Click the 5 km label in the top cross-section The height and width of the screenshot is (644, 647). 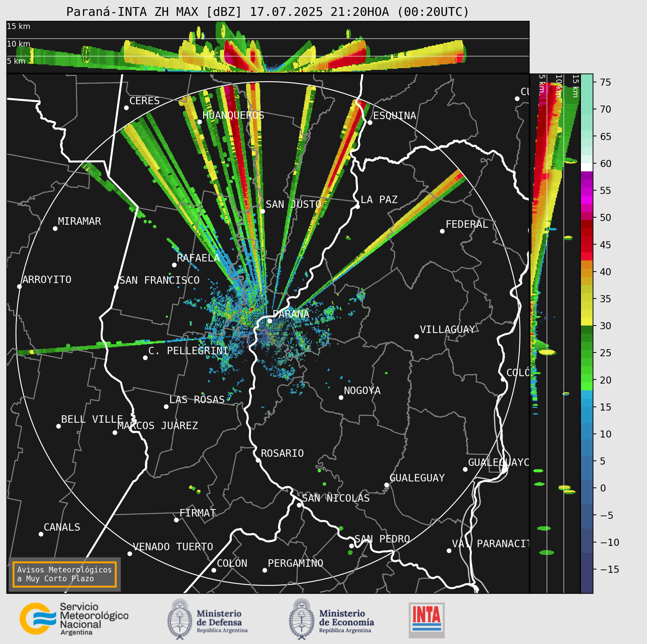16,61
